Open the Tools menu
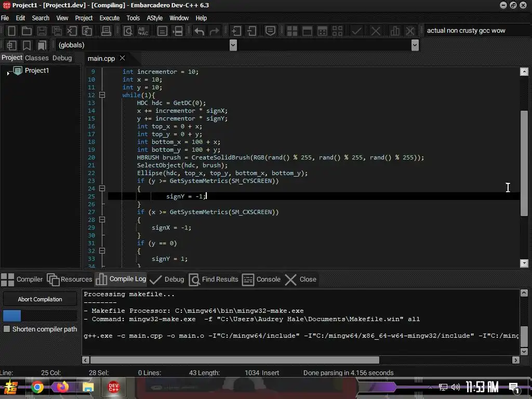The image size is (532, 399). pyautogui.click(x=133, y=18)
